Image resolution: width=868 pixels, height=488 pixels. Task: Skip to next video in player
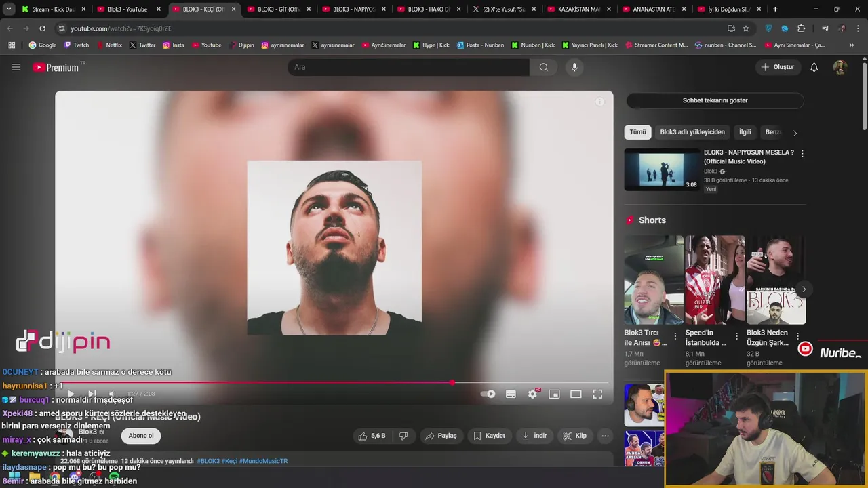[92, 394]
